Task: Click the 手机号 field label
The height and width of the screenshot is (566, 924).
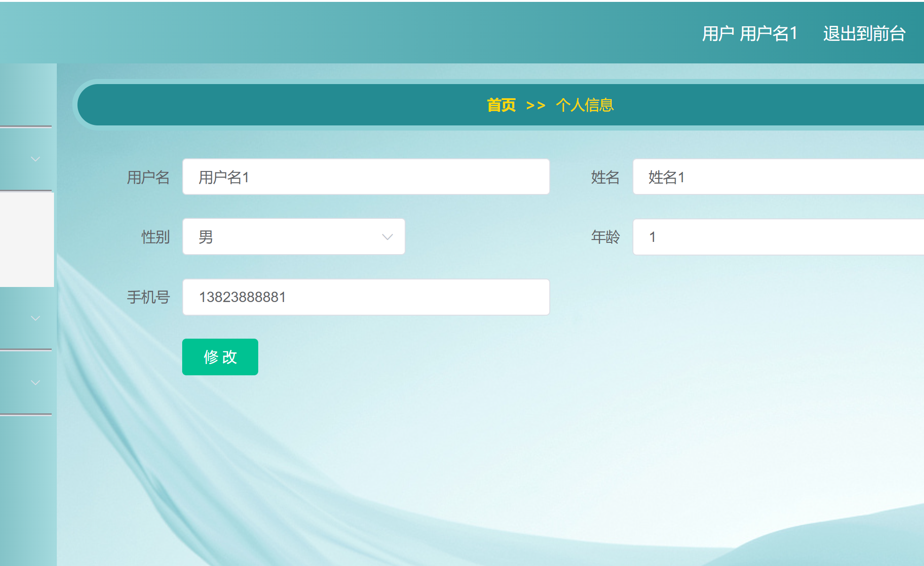Action: pyautogui.click(x=148, y=297)
